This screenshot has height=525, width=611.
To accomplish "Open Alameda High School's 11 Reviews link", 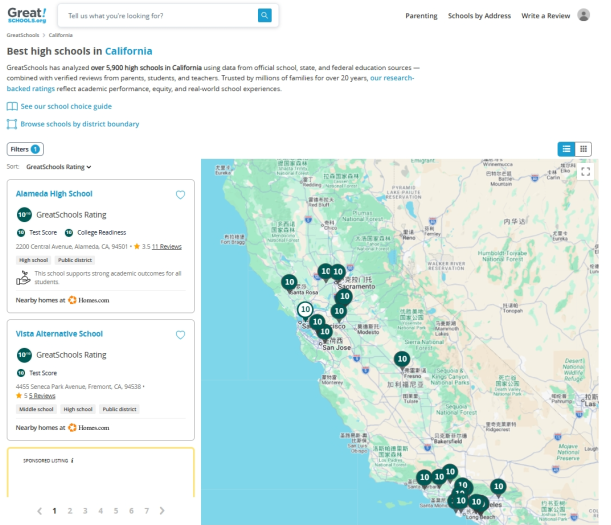I will click(x=166, y=247).
